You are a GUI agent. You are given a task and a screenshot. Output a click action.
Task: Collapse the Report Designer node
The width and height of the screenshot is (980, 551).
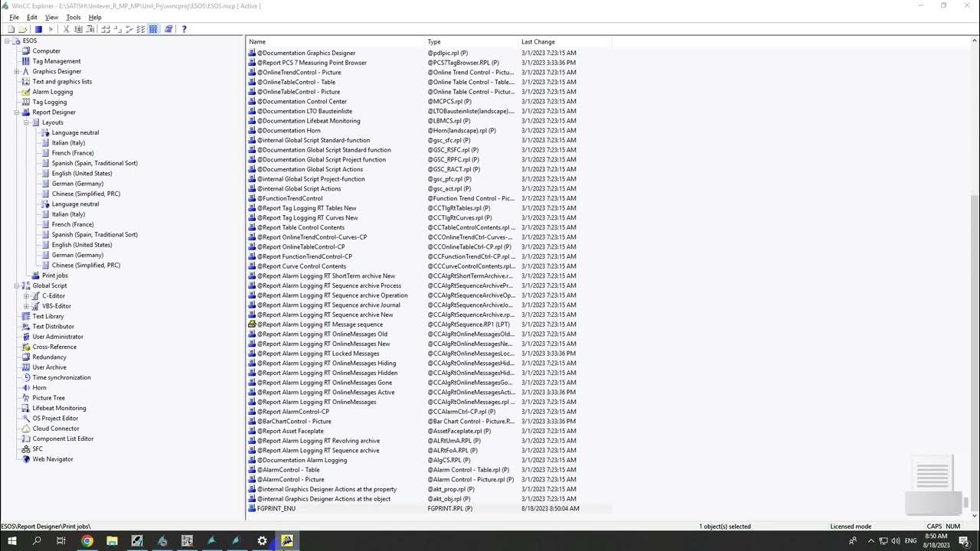[16, 112]
